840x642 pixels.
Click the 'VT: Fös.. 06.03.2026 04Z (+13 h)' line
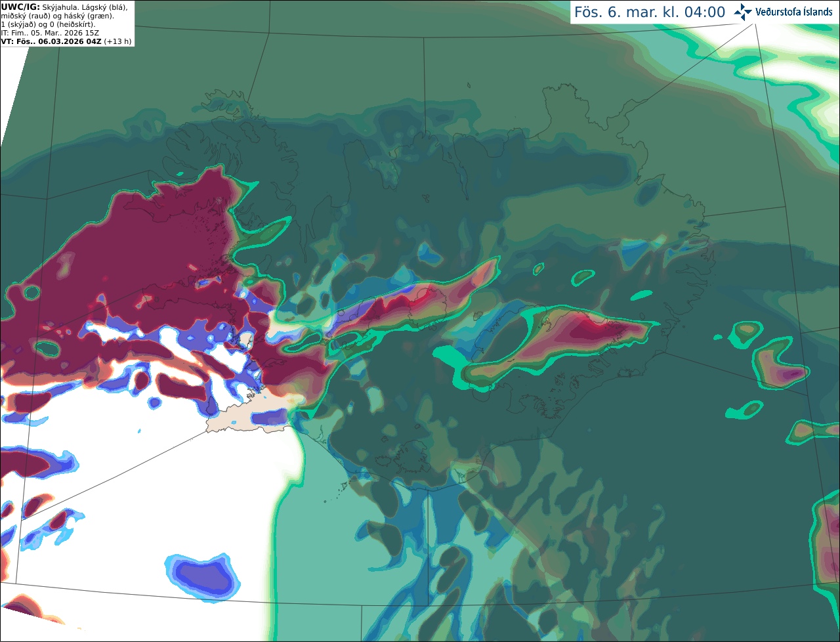(66, 41)
